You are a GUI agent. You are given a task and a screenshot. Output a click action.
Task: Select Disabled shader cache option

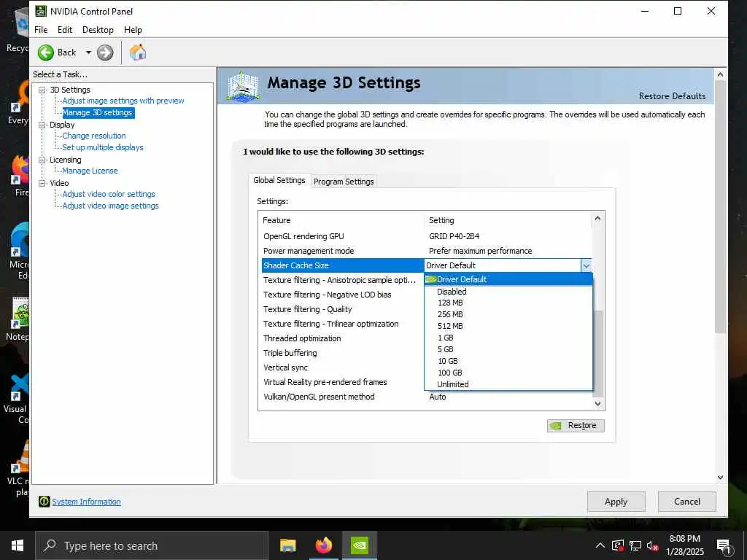pos(508,292)
